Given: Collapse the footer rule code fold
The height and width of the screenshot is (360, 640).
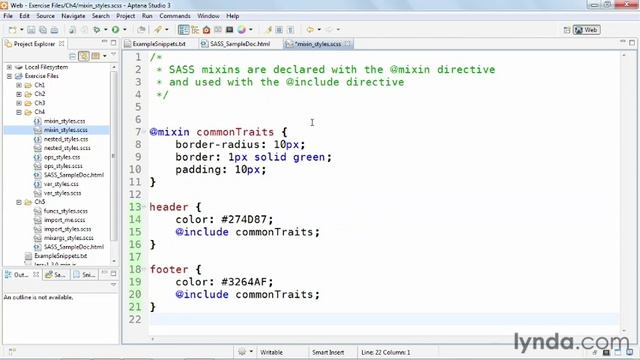Looking at the screenshot, I should [x=144, y=269].
